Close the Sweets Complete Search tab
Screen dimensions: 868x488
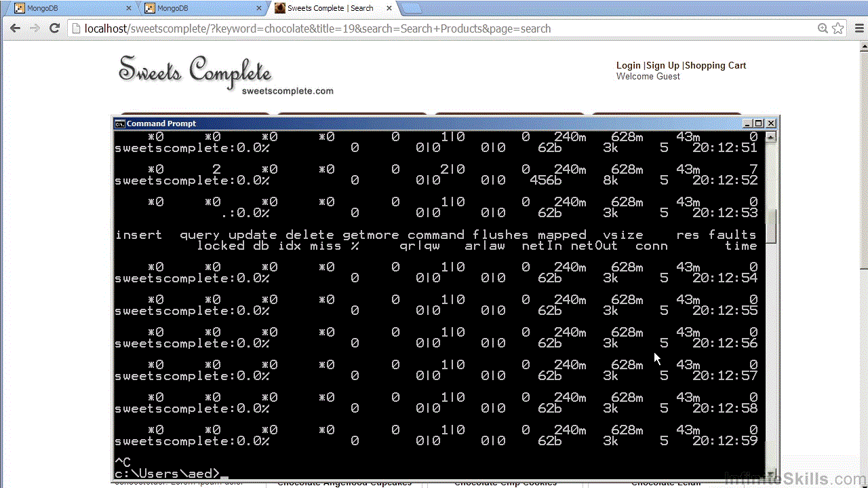point(389,8)
